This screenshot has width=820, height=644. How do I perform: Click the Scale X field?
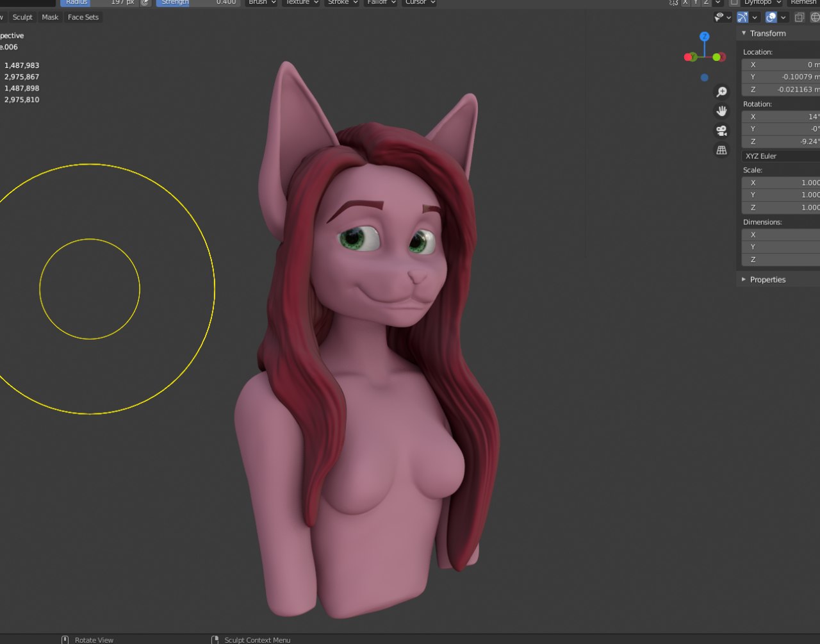tap(781, 183)
